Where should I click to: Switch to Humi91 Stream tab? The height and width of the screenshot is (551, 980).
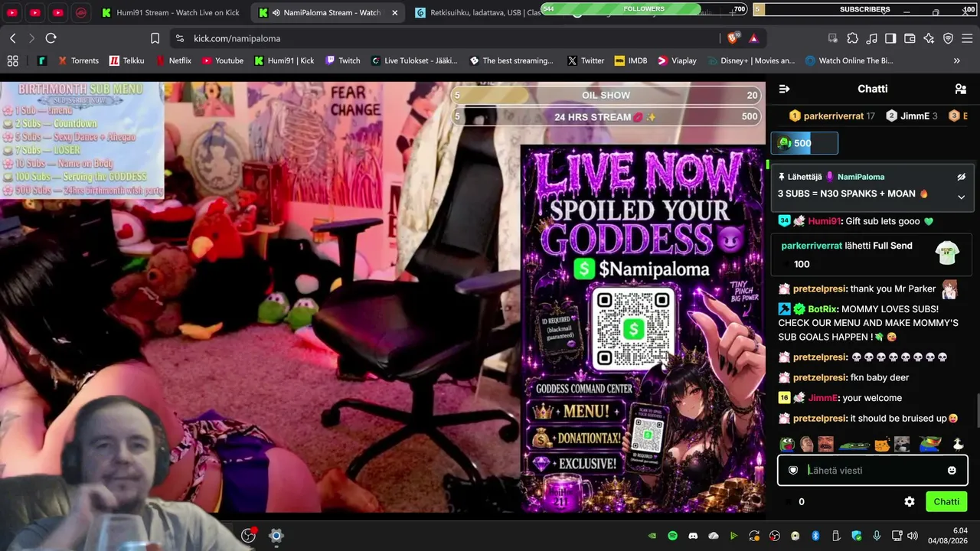pyautogui.click(x=171, y=13)
